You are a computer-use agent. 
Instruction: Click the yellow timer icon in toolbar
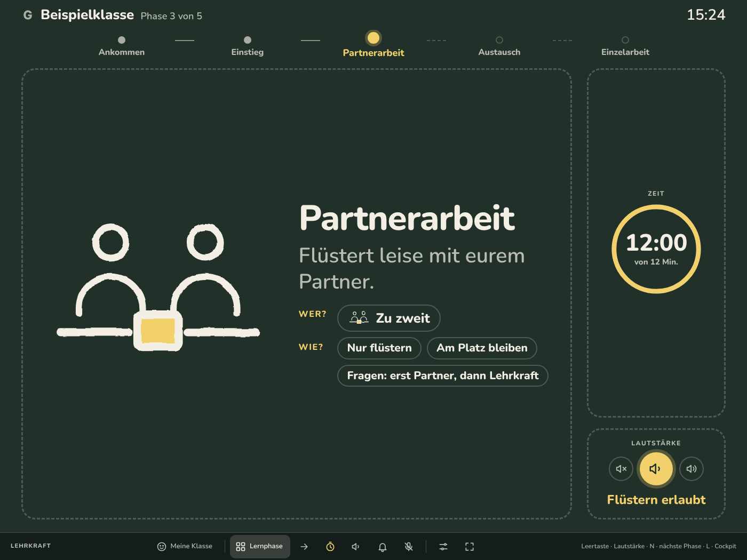330,547
